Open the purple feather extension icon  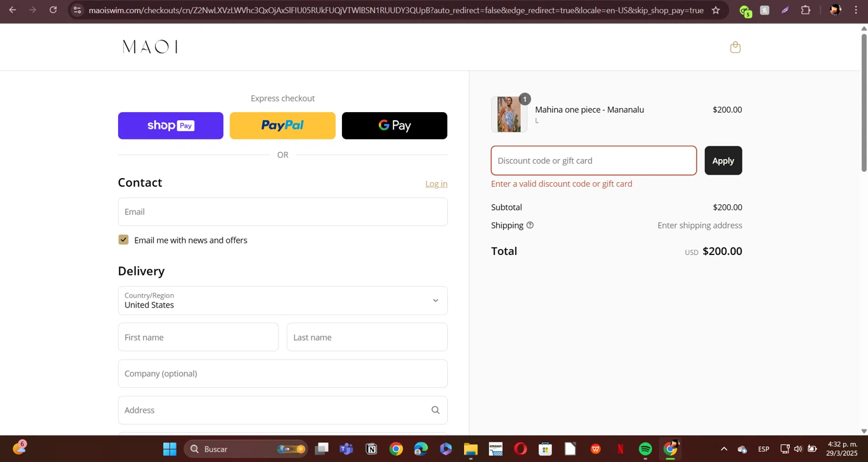[785, 10]
